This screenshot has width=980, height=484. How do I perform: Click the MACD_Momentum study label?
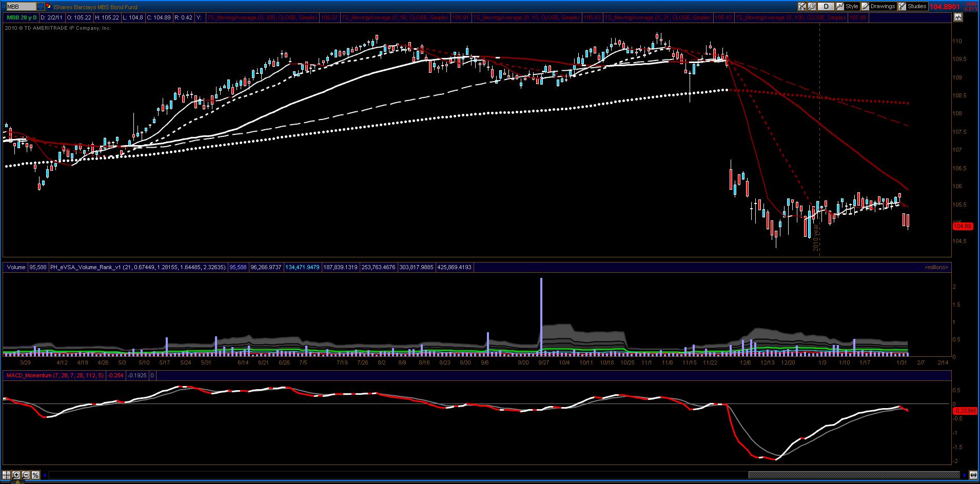[54, 375]
